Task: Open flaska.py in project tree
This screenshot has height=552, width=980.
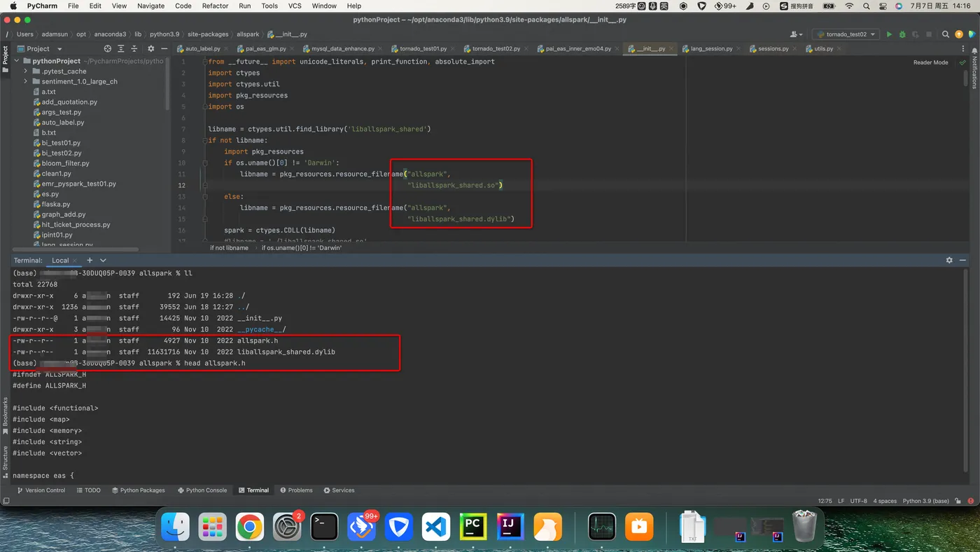Action: pyautogui.click(x=56, y=204)
